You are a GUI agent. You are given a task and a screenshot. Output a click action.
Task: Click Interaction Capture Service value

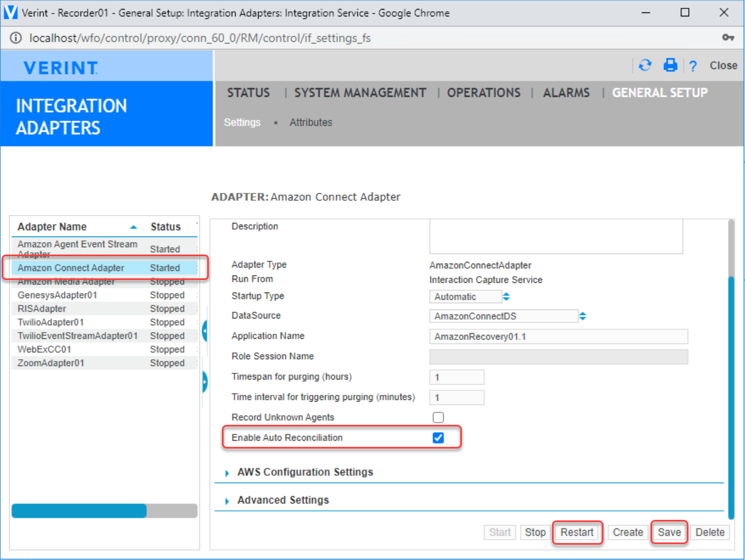click(486, 280)
